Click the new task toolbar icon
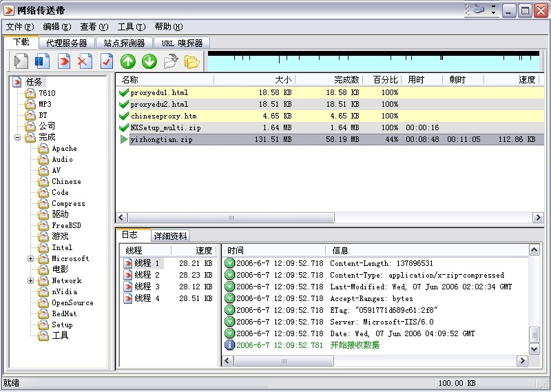Viewport: 551px width, 392px height. pyautogui.click(x=64, y=61)
